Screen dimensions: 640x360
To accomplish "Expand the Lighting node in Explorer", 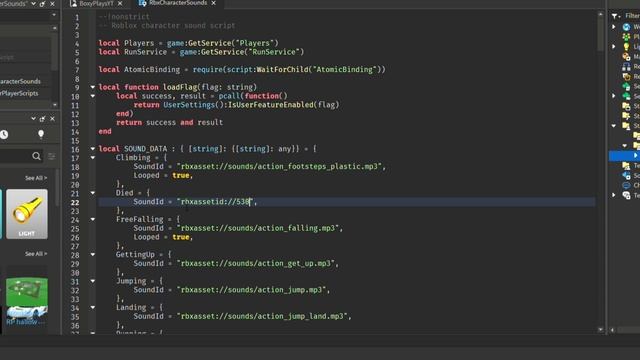I will 614,47.
